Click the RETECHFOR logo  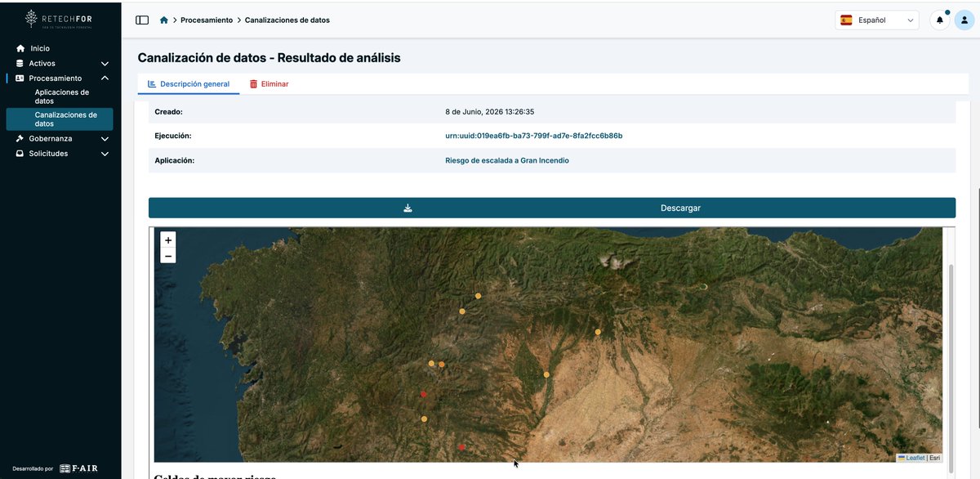[x=60, y=20]
